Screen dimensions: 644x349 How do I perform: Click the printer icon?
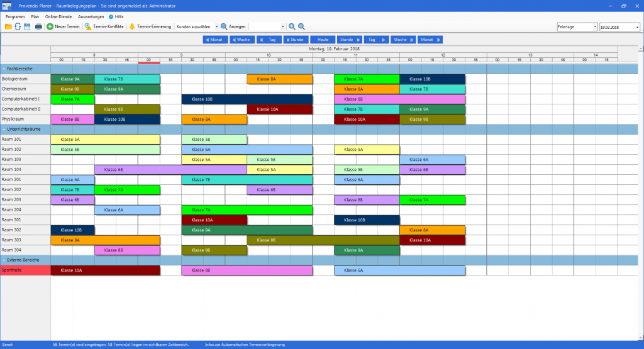click(38, 26)
